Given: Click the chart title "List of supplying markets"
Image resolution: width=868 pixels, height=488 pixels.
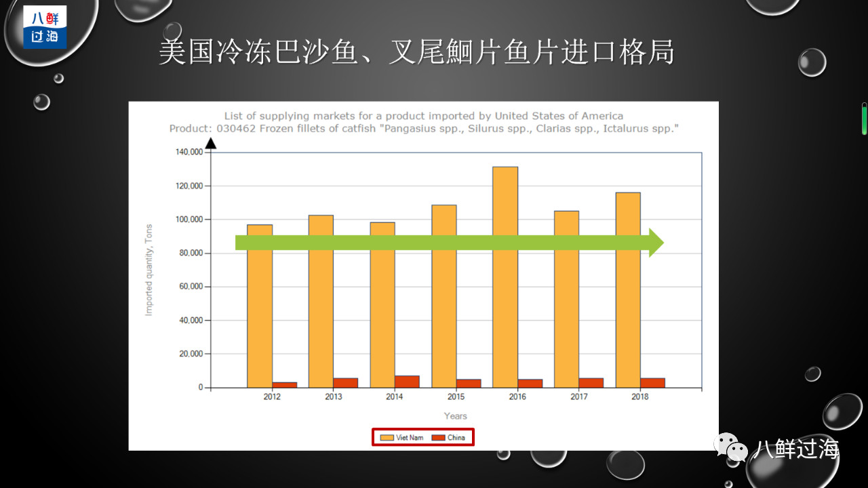Looking at the screenshot, I should click(423, 116).
